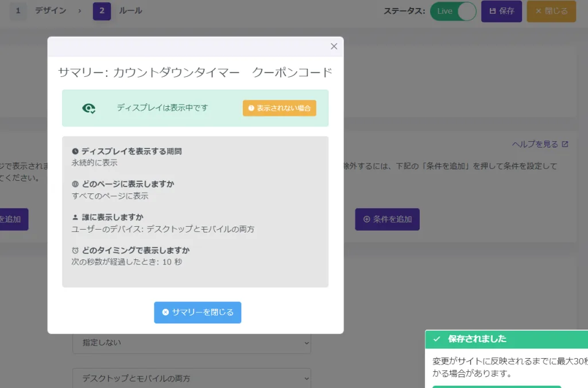The height and width of the screenshot is (388, 588).
Task: Click the 永続的に表示 text
Action: pos(95,162)
